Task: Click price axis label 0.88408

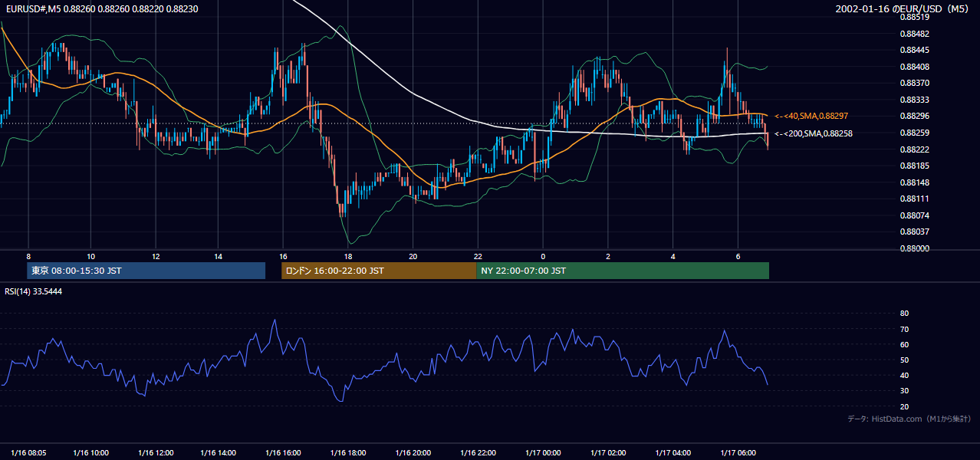Action: tap(914, 67)
